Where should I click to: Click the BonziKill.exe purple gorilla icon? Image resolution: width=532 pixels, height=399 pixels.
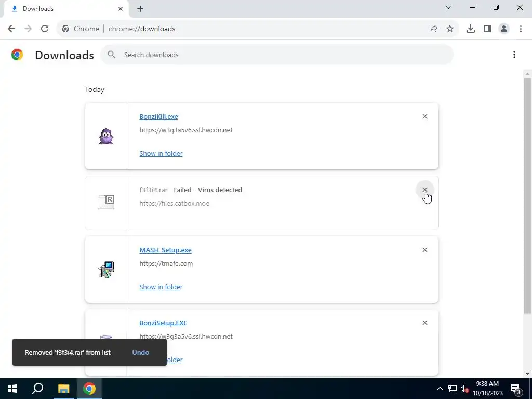point(106,136)
